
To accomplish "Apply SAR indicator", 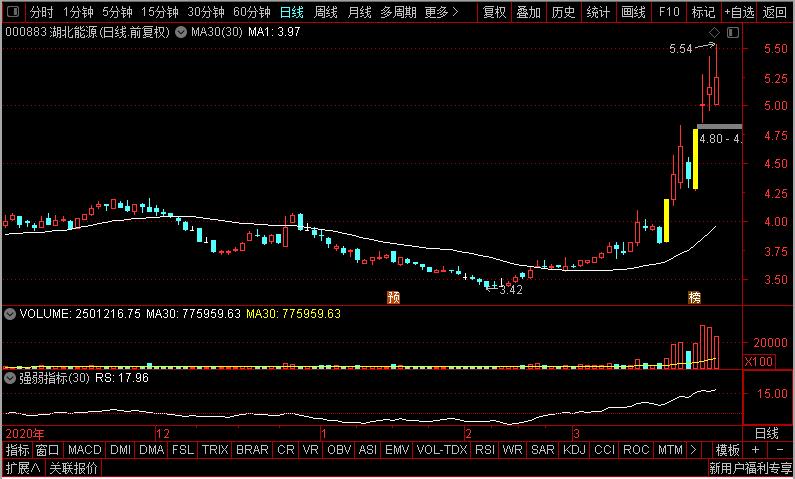I will (543, 450).
